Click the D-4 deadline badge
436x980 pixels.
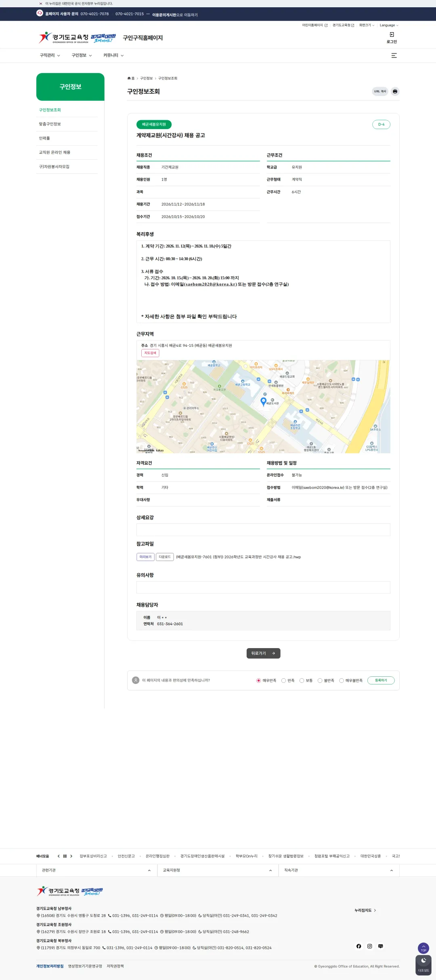[x=381, y=125]
